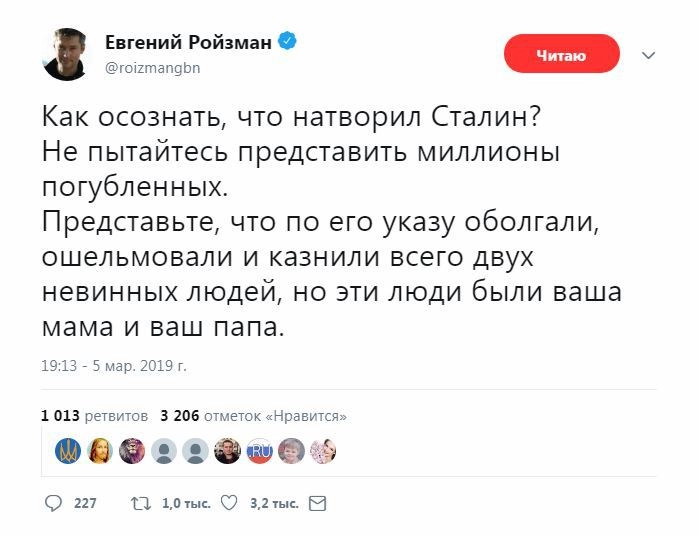The width and height of the screenshot is (699, 537).
Task: Open the RU flag liker avatar
Action: pos(260,452)
